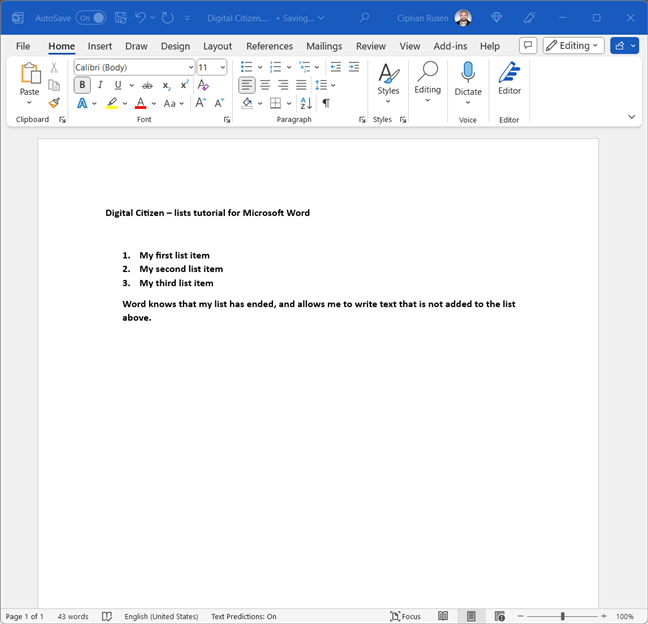Screen dimensions: 648x624
Task: Redo the last action
Action: [x=167, y=18]
